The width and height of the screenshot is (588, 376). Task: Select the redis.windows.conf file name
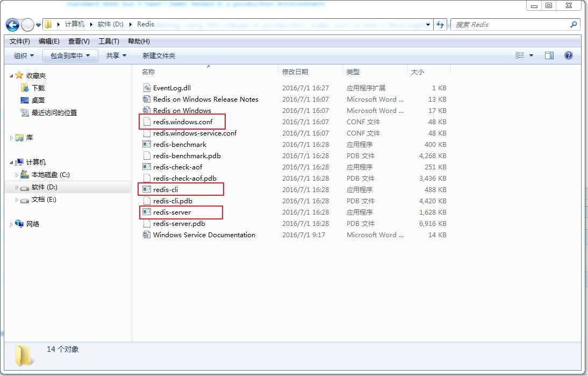(x=183, y=122)
